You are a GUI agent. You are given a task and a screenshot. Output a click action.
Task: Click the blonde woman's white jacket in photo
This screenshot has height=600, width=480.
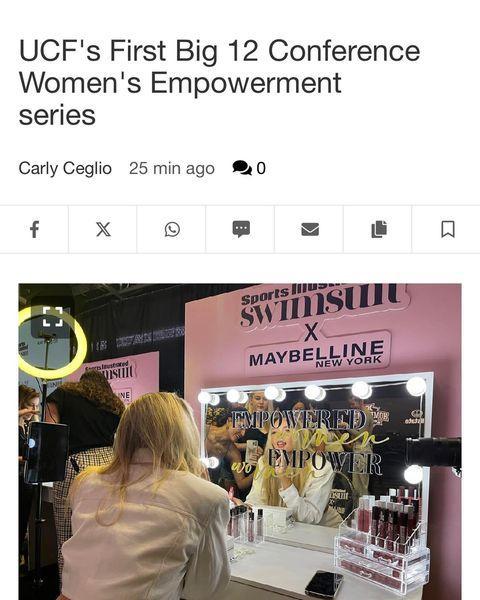[x=145, y=536]
